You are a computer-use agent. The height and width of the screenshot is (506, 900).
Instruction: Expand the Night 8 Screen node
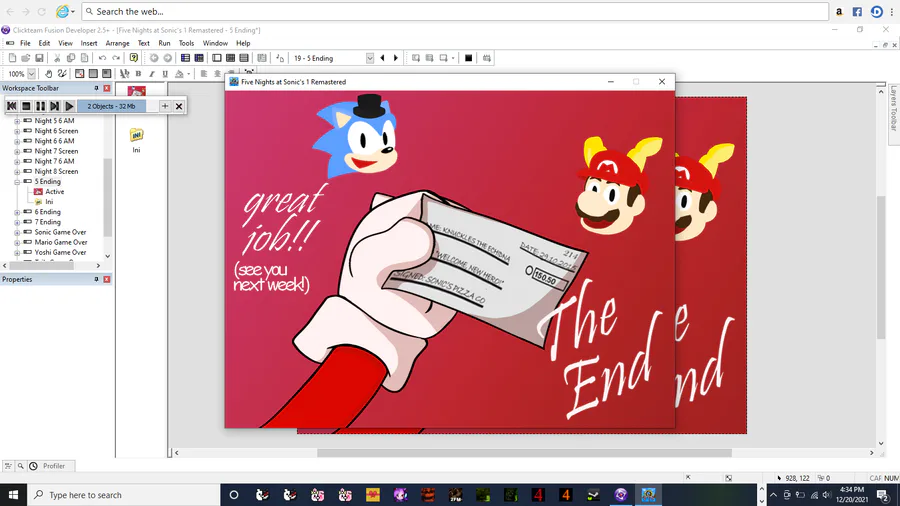pos(17,172)
